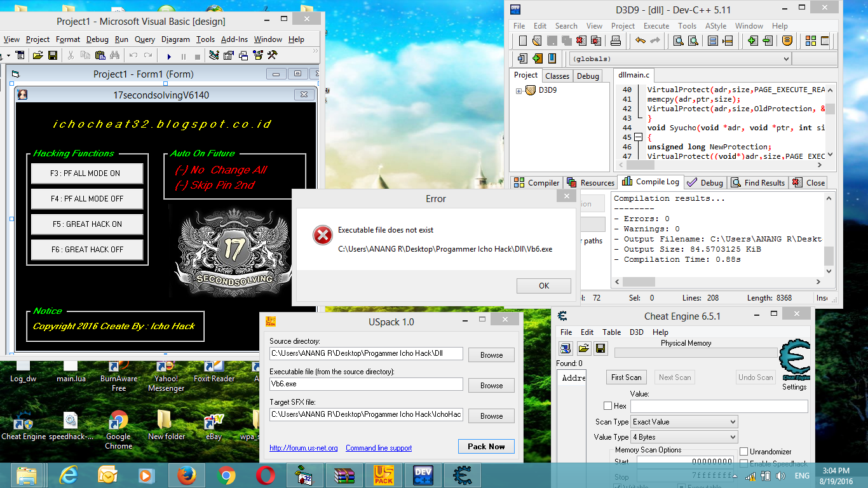
Task: Click Open Process icon in Cheat Engine
Action: [x=566, y=348]
